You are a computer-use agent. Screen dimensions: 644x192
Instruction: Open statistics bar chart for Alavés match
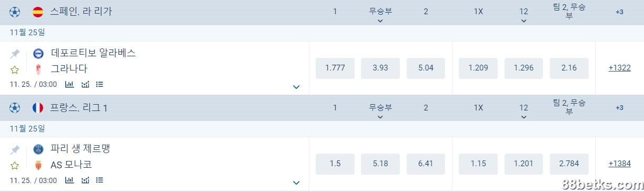click(x=69, y=84)
